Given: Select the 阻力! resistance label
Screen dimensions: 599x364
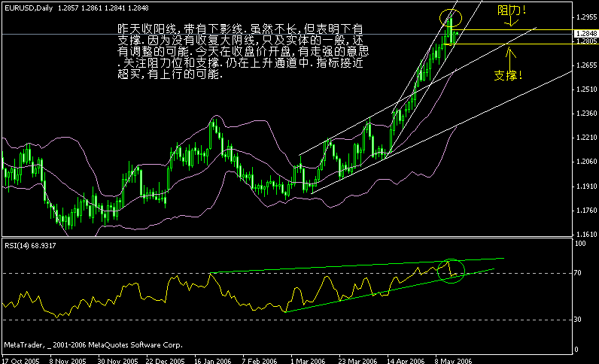Looking at the screenshot, I should pos(513,11).
